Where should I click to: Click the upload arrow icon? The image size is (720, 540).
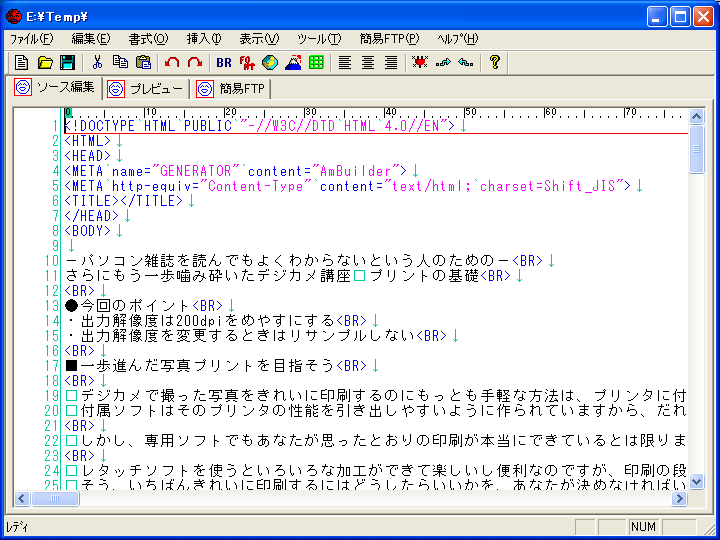tap(443, 62)
